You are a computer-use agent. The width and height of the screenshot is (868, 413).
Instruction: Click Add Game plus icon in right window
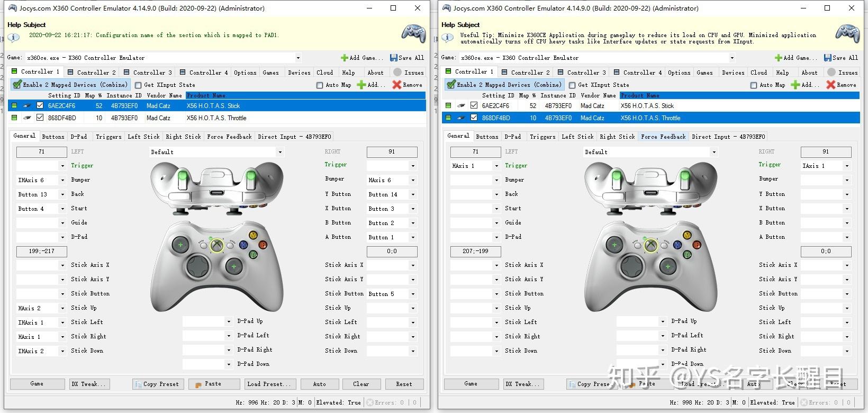click(x=779, y=58)
